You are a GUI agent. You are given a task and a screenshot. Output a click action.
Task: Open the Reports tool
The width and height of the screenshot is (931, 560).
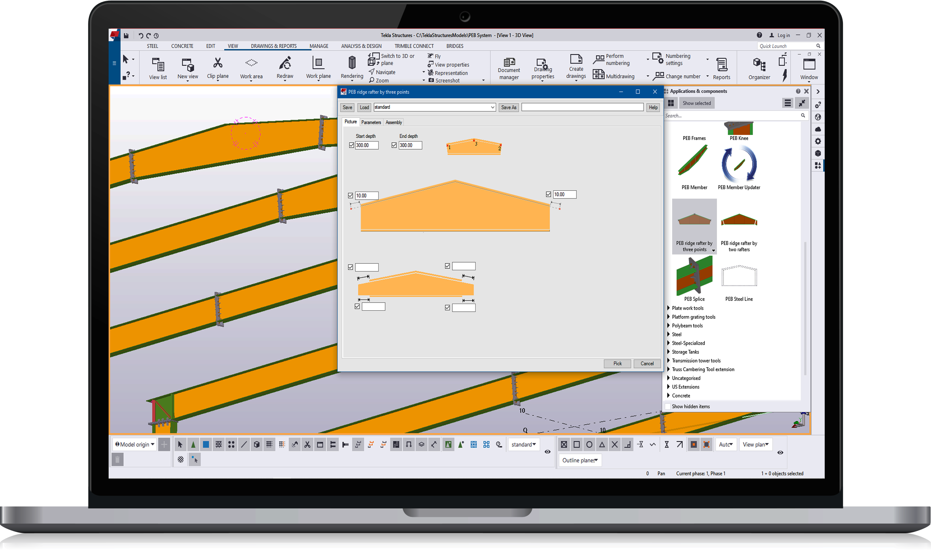[x=722, y=68]
